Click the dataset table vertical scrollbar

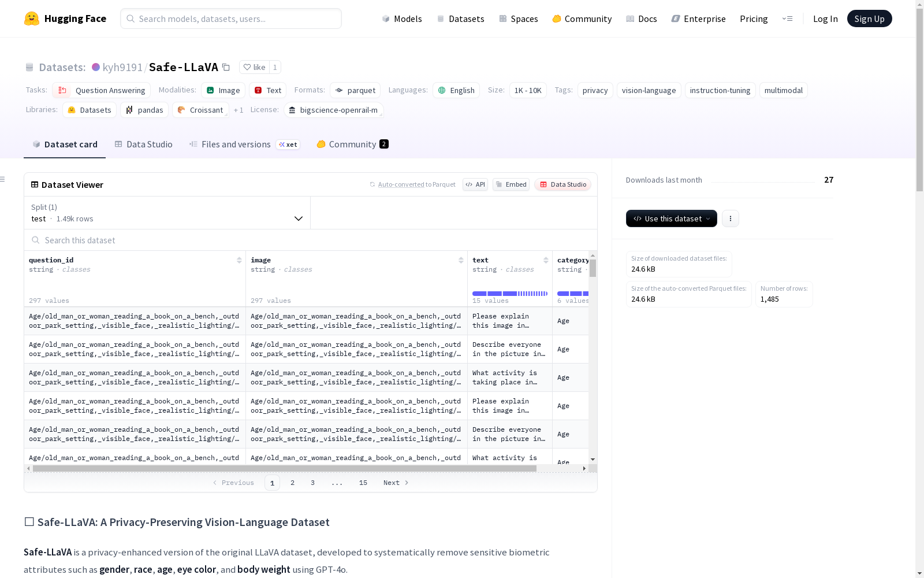pos(593,268)
